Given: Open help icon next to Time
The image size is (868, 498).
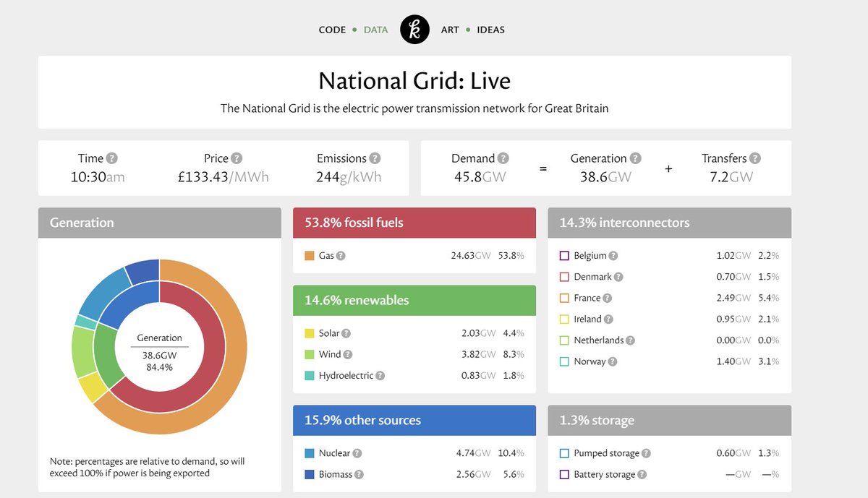Looking at the screenshot, I should [x=111, y=158].
